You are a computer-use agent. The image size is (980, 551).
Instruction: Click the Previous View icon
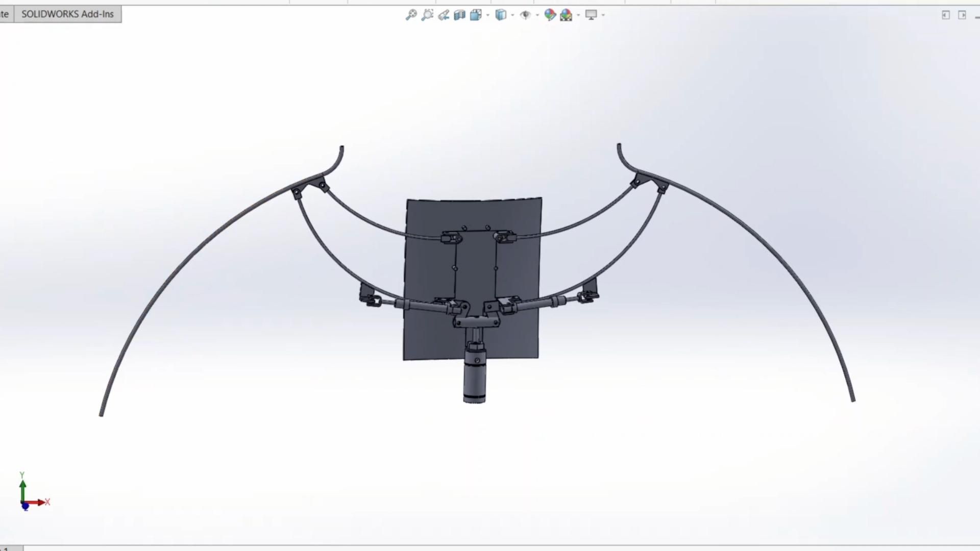pos(443,15)
